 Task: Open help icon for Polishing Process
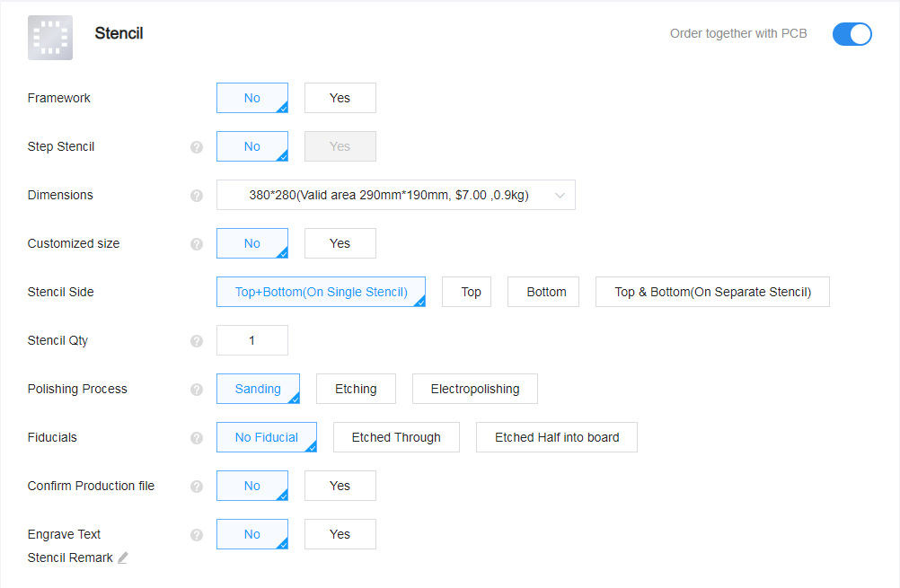(x=197, y=390)
